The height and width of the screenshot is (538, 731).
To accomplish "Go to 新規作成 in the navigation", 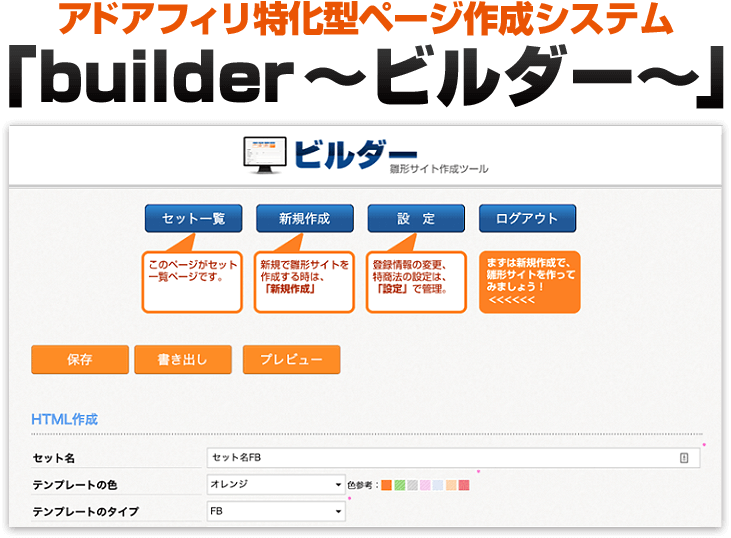I will (x=304, y=219).
